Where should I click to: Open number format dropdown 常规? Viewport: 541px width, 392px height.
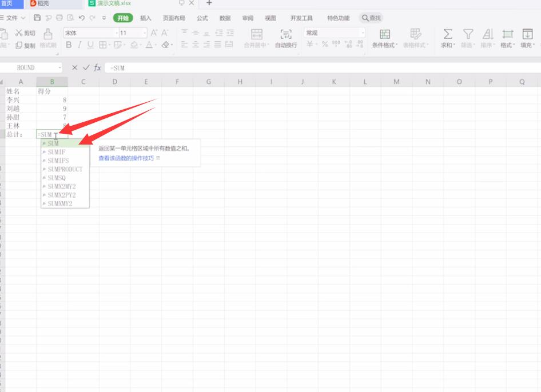363,33
